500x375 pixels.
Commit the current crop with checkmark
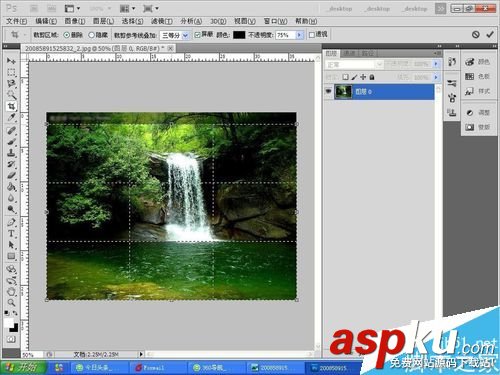pyautogui.click(x=490, y=34)
